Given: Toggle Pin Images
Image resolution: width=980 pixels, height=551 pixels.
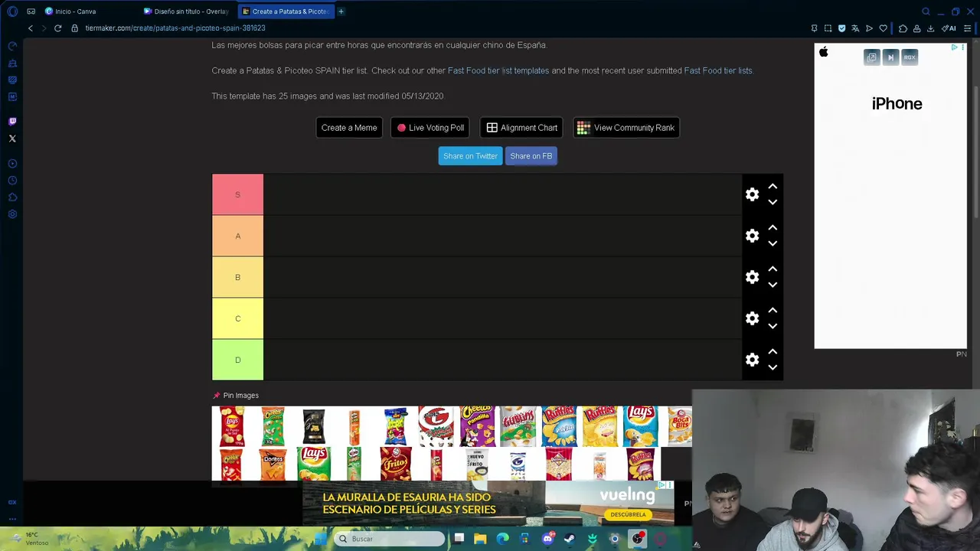Looking at the screenshot, I should point(236,396).
